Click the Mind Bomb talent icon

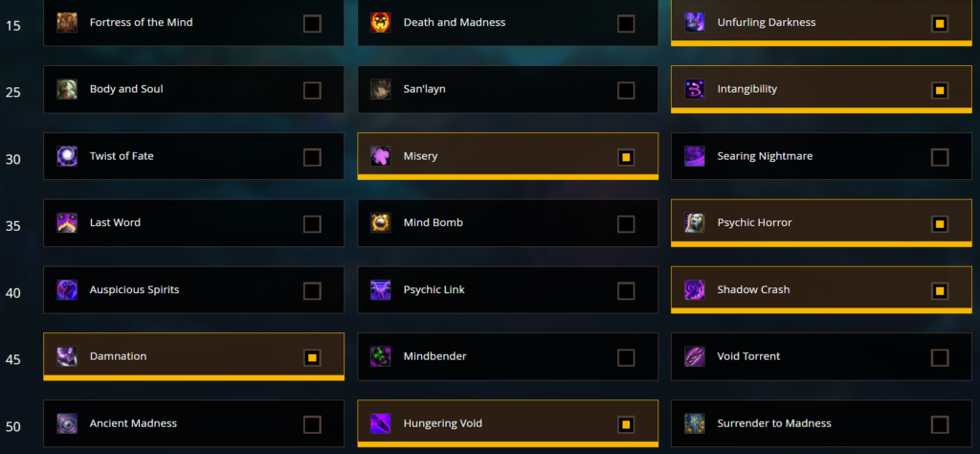tap(381, 223)
